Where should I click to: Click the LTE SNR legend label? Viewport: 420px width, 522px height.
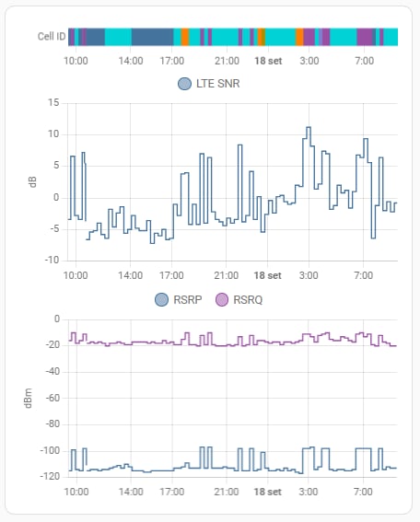(x=217, y=84)
